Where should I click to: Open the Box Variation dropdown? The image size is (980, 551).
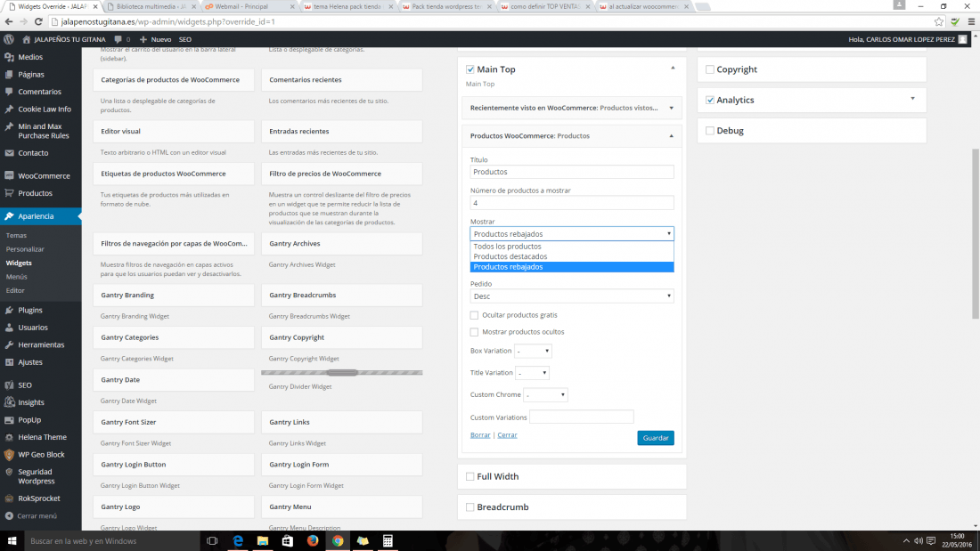(x=533, y=351)
